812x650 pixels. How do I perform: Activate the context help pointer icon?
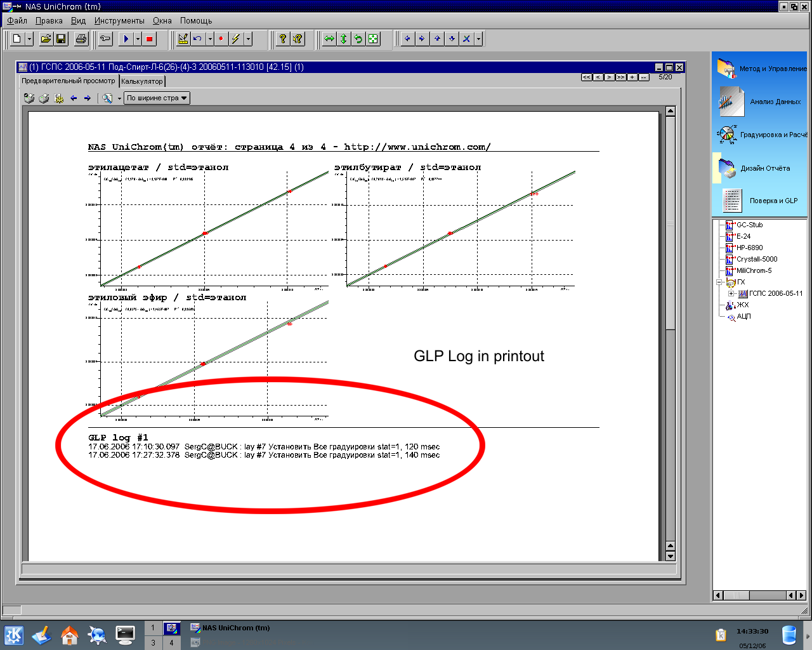[x=298, y=39]
